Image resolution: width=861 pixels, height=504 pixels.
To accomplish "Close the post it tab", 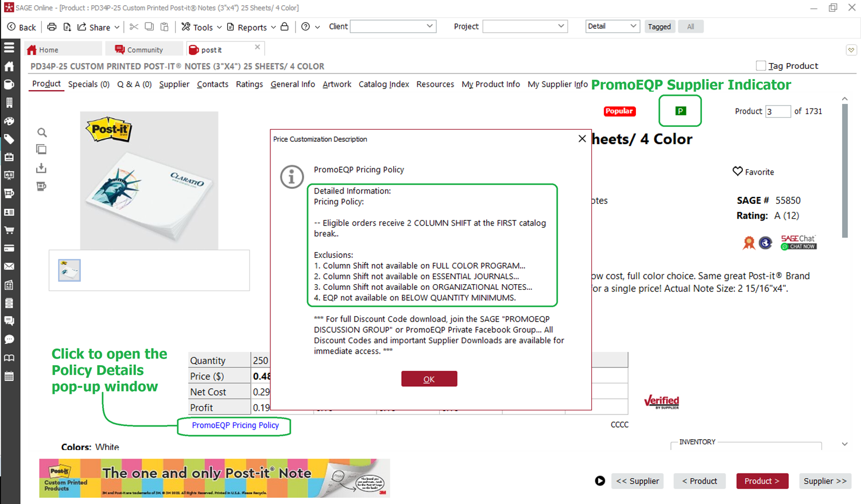I will click(257, 47).
